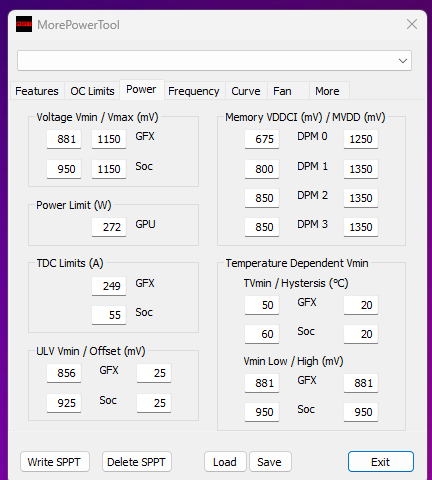
Task: Click the MorePowerTool app icon
Action: pos(24,24)
